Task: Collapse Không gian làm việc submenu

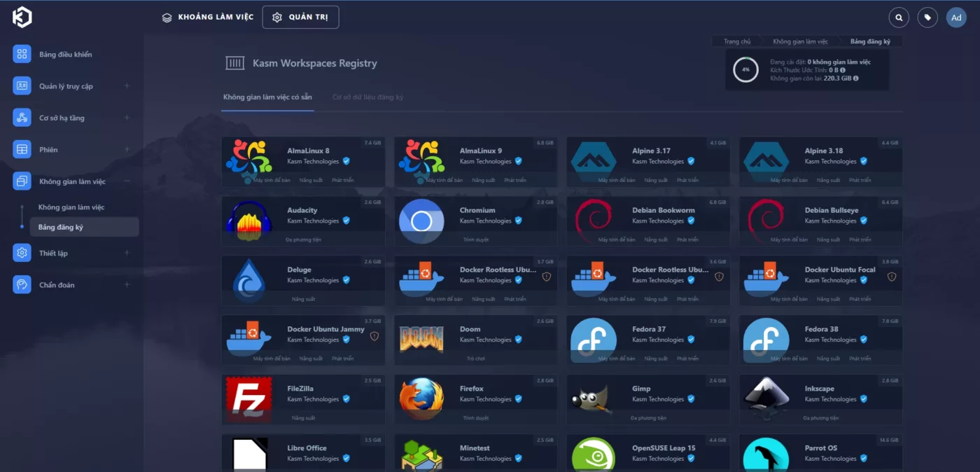Action: pos(127,181)
